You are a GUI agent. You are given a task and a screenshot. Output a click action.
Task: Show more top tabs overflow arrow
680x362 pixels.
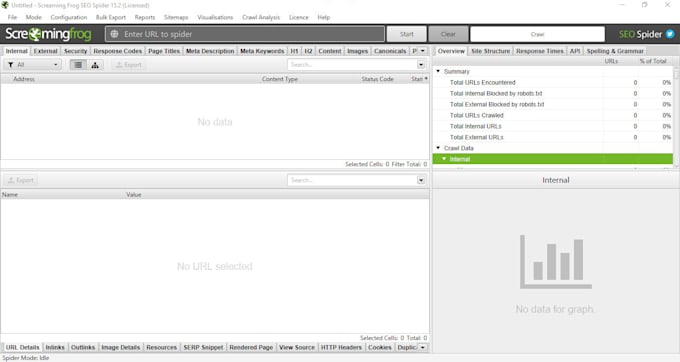click(x=422, y=51)
